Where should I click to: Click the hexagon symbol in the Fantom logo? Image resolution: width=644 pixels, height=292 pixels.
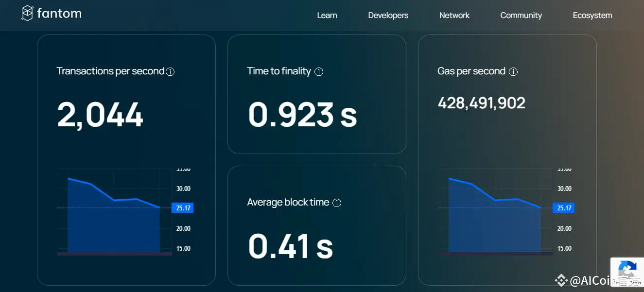click(x=27, y=13)
